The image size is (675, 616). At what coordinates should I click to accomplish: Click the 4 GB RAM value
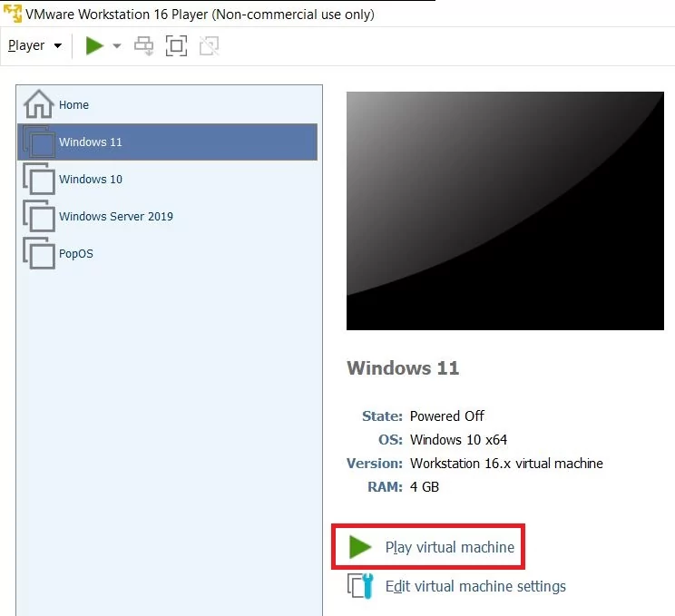[x=425, y=487]
